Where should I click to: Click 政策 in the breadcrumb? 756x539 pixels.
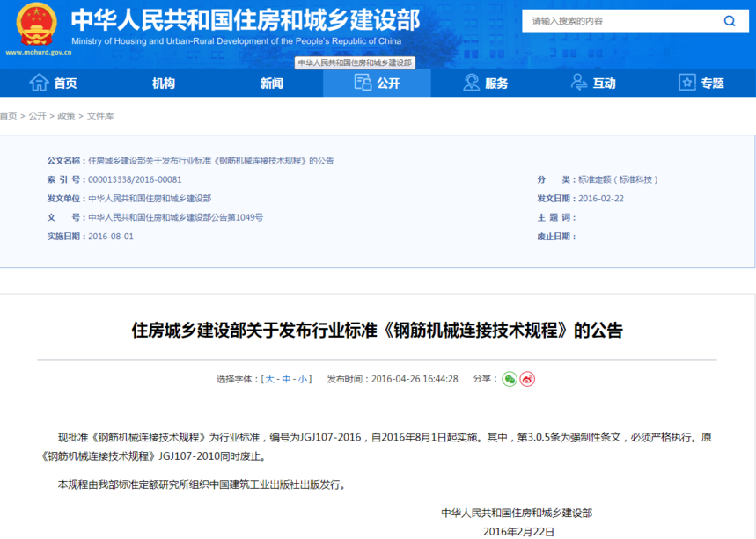[x=66, y=116]
